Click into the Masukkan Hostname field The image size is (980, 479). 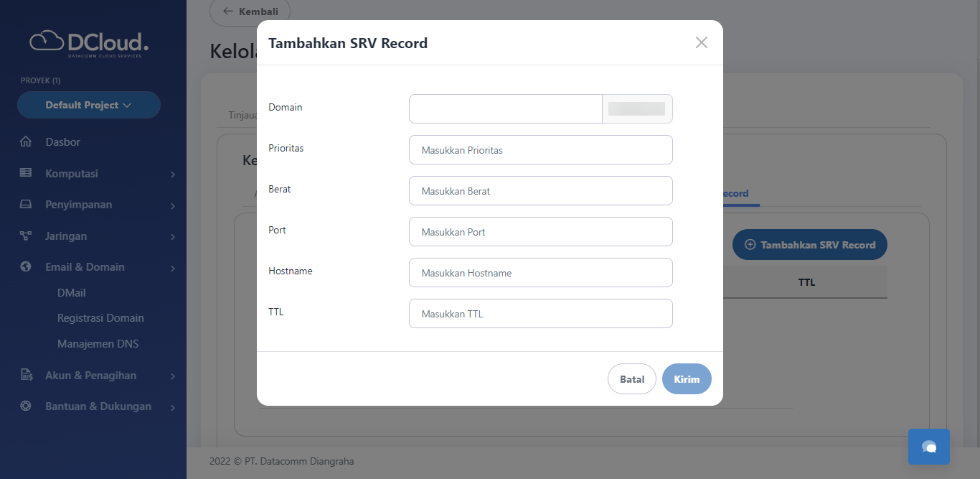click(x=540, y=273)
